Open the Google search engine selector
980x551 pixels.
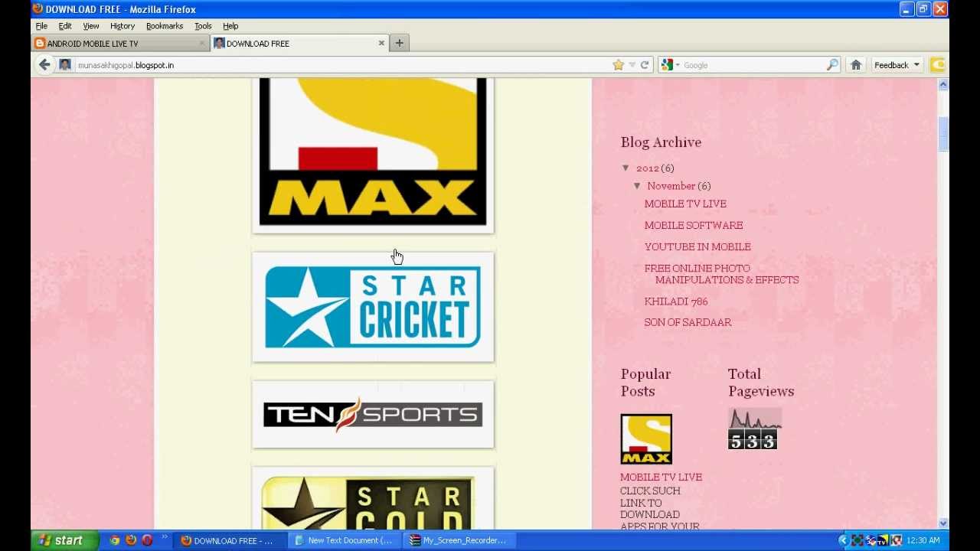pos(671,65)
